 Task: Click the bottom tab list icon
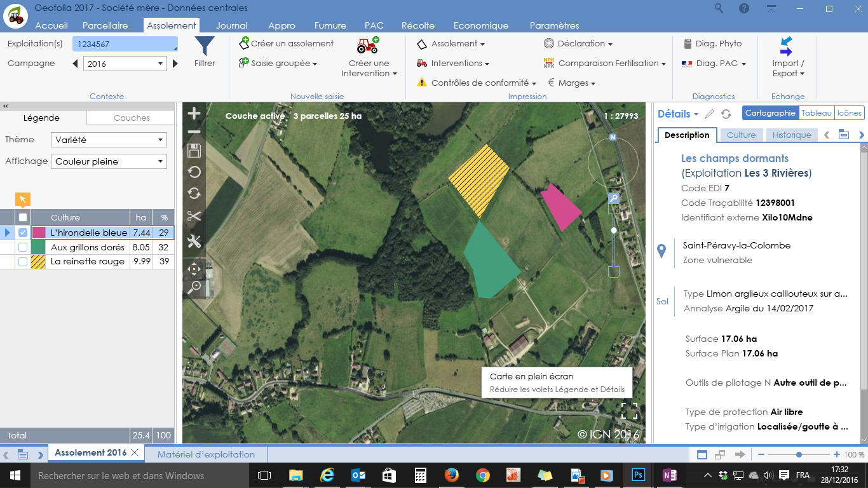click(x=22, y=454)
